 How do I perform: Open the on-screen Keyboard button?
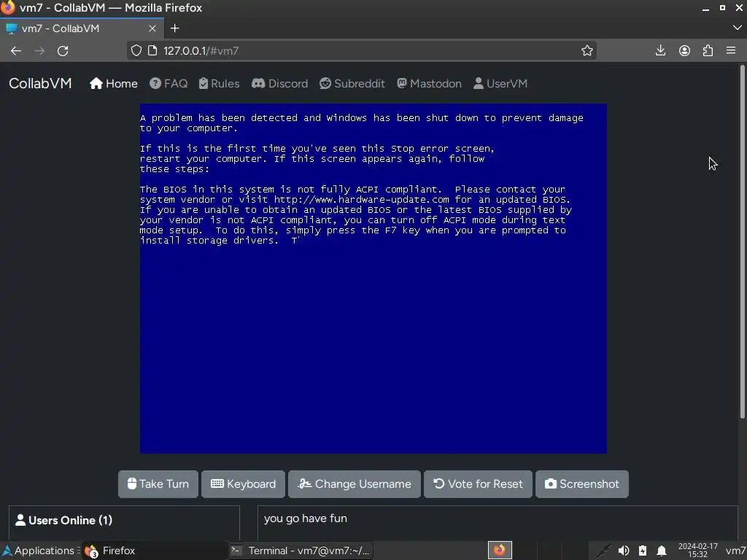tap(243, 484)
